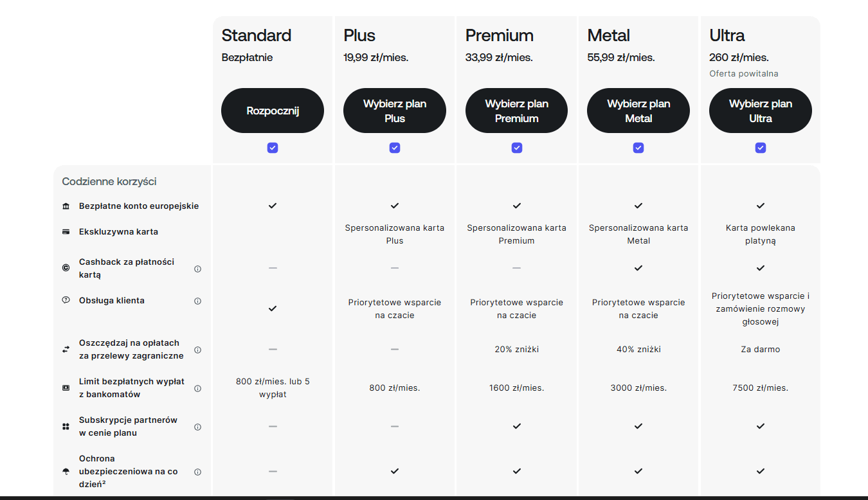Toggle the Metal plan checkbox
Viewport: 868px width, 500px height.
click(x=638, y=148)
